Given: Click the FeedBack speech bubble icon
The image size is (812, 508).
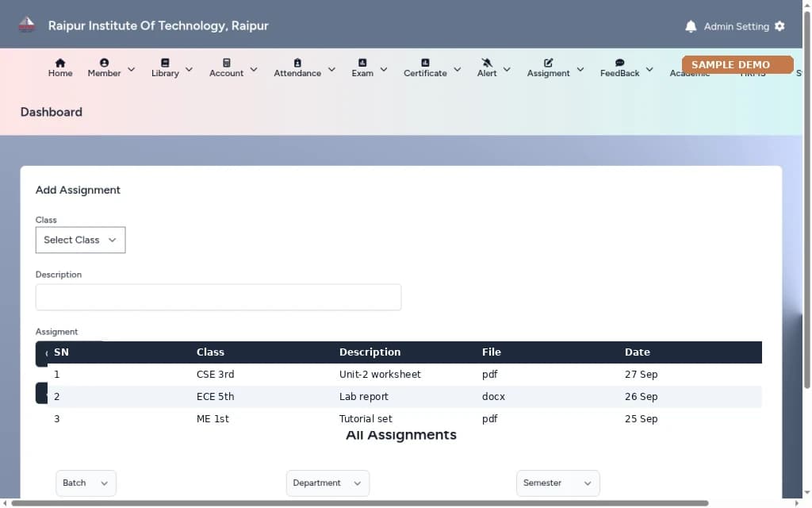Looking at the screenshot, I should click(619, 63).
